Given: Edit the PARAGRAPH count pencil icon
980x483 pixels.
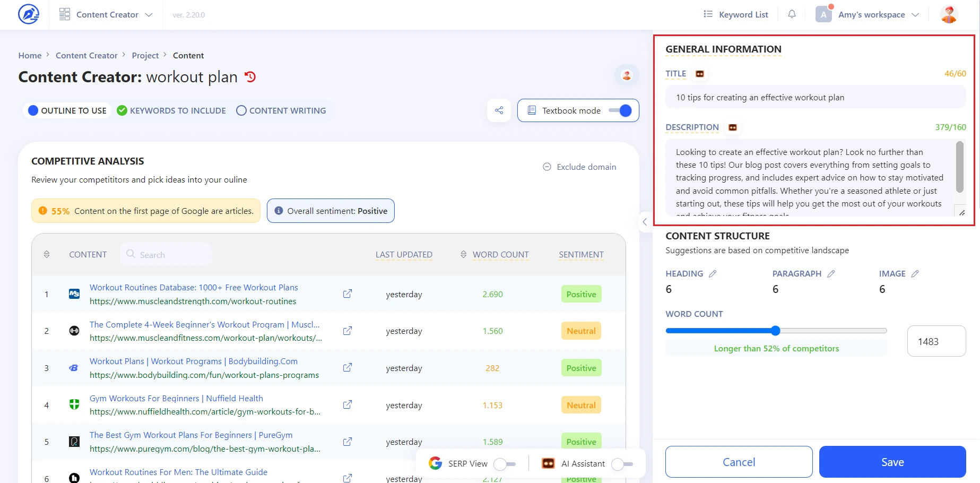Looking at the screenshot, I should (831, 274).
